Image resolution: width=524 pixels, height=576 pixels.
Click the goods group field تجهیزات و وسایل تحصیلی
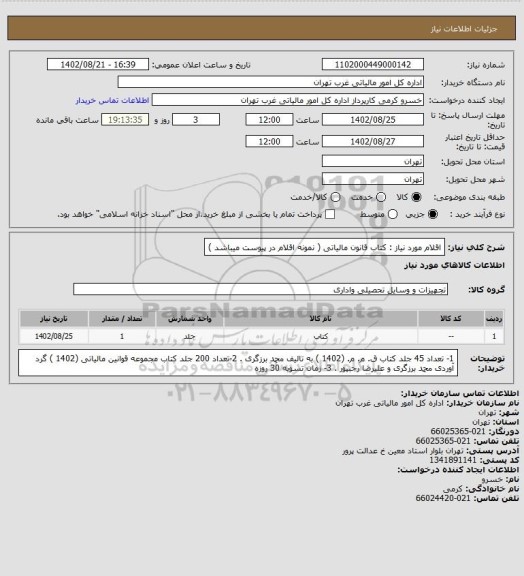tap(260, 289)
